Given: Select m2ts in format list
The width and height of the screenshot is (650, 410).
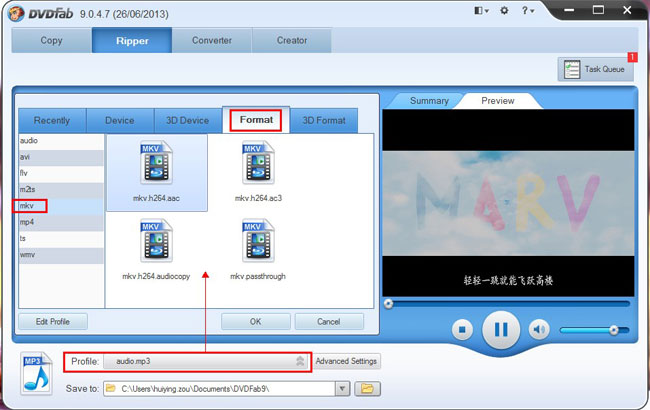Looking at the screenshot, I should (61, 190).
